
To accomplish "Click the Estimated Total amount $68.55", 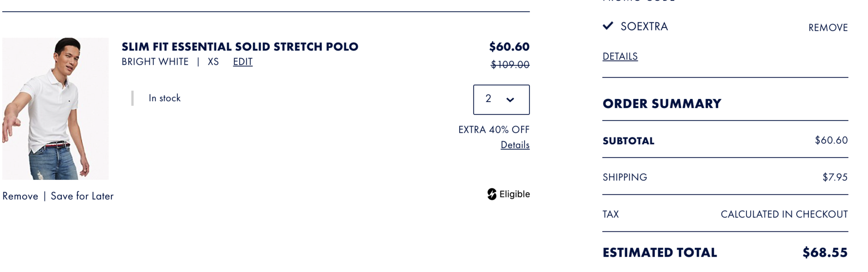I will [825, 253].
